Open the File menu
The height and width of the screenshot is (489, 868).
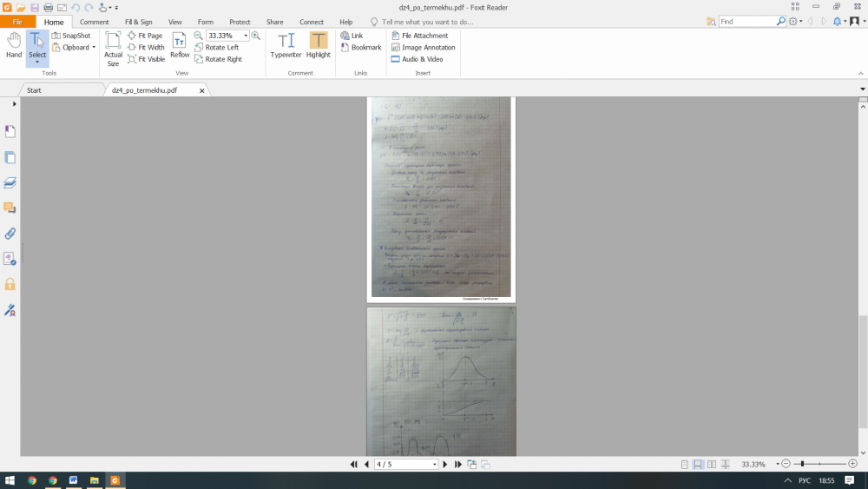point(17,22)
